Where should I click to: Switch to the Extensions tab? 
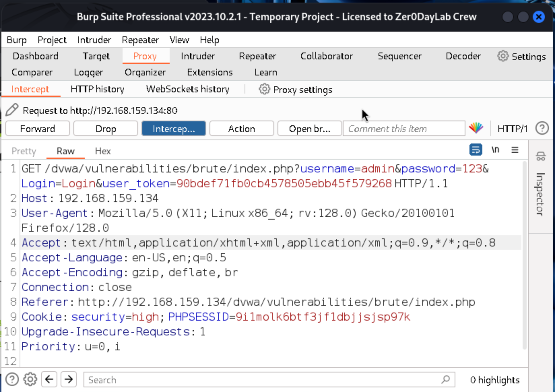(x=210, y=72)
